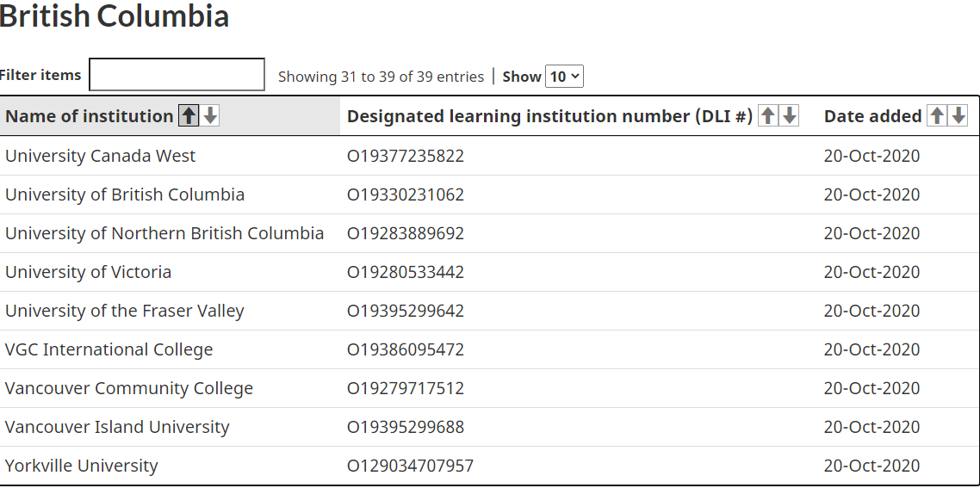Sort DLI numbers descending with down arrow
The image size is (980, 488).
point(790,115)
